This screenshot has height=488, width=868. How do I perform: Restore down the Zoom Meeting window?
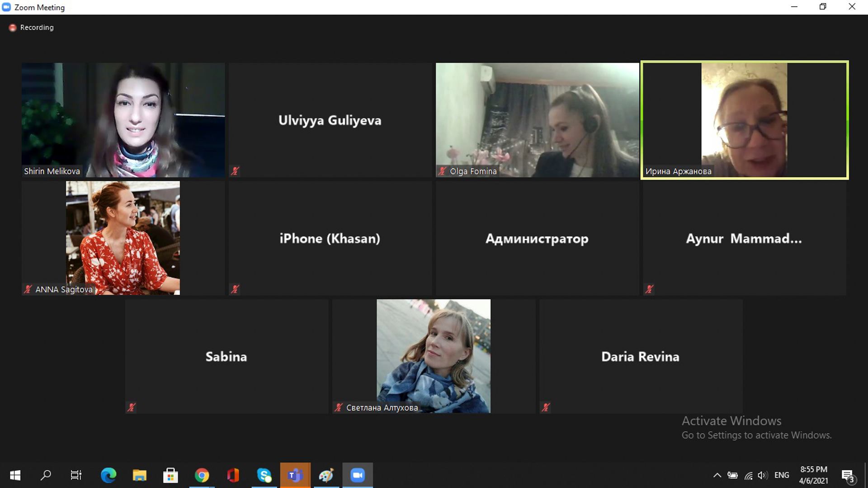tap(823, 7)
